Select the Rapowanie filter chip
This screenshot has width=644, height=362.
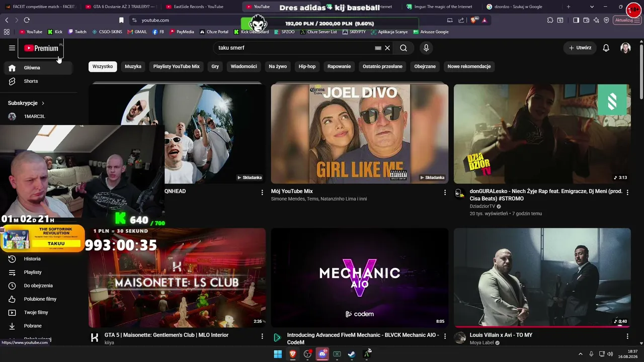point(339,66)
